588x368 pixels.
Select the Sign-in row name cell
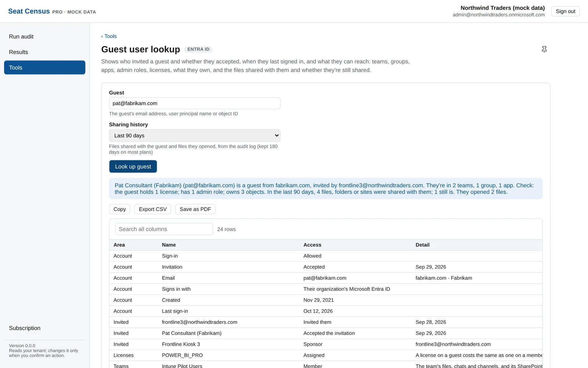click(x=170, y=256)
